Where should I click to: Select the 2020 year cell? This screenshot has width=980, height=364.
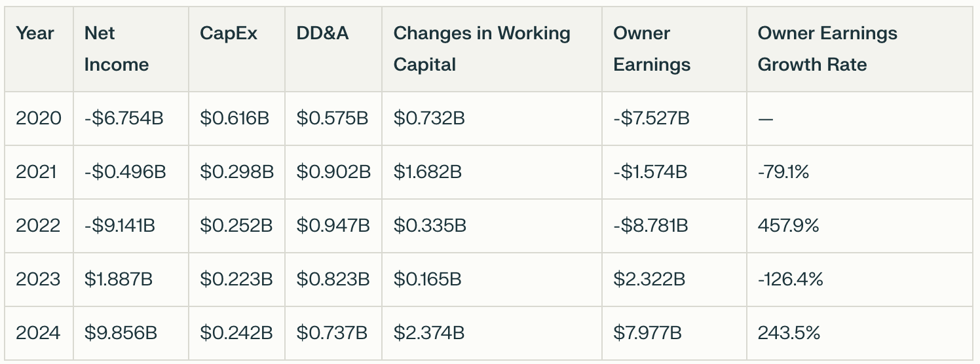pos(39,118)
